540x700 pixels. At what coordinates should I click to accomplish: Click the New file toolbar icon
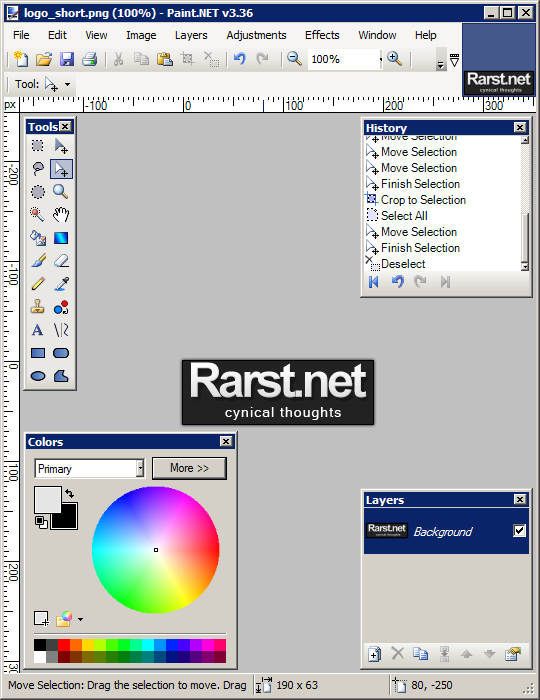21,59
